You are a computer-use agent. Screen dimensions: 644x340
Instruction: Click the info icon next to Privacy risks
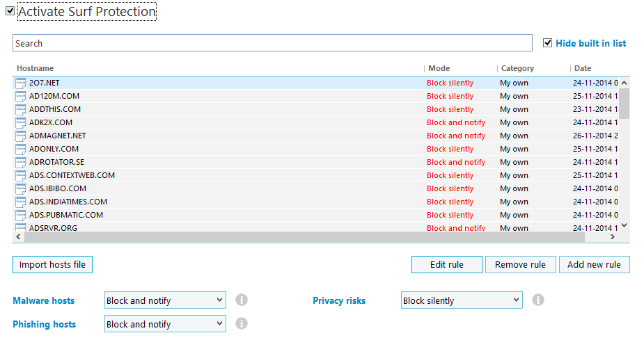[538, 300]
